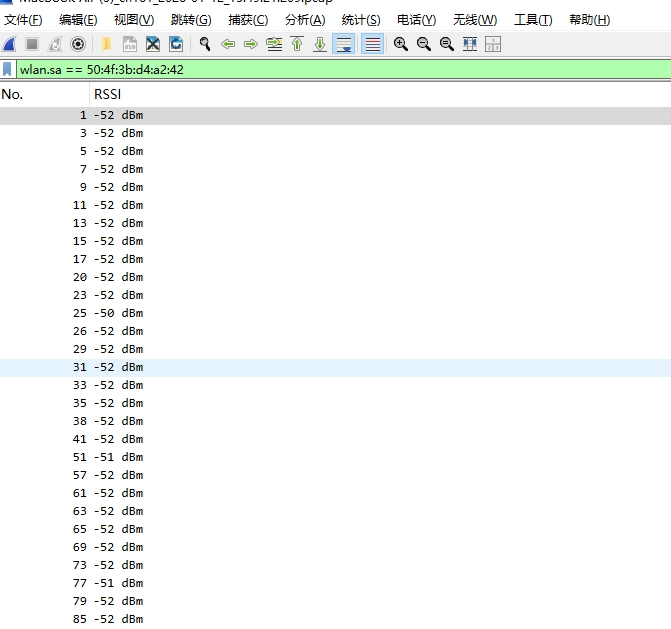This screenshot has height=629, width=671.
Task: Select packet number 13 row
Action: 336,223
